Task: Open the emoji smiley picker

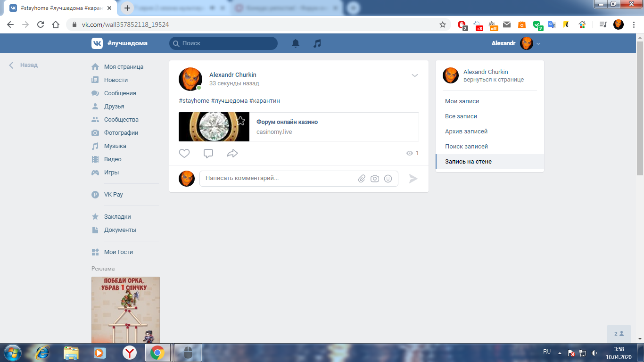Action: click(x=388, y=179)
